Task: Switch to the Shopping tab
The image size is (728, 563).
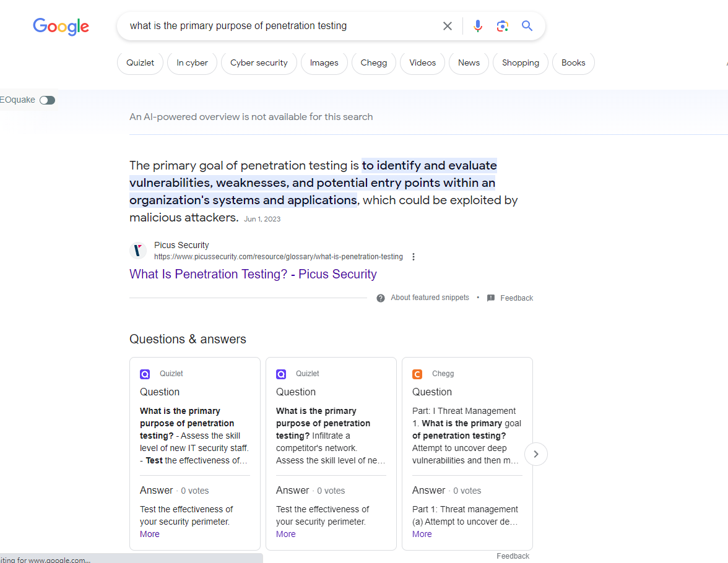Action: click(521, 62)
